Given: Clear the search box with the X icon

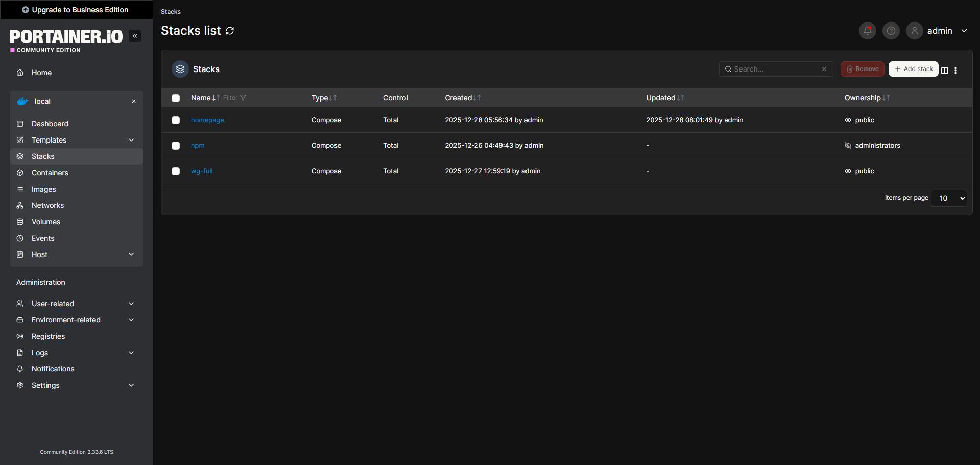Looking at the screenshot, I should (824, 69).
